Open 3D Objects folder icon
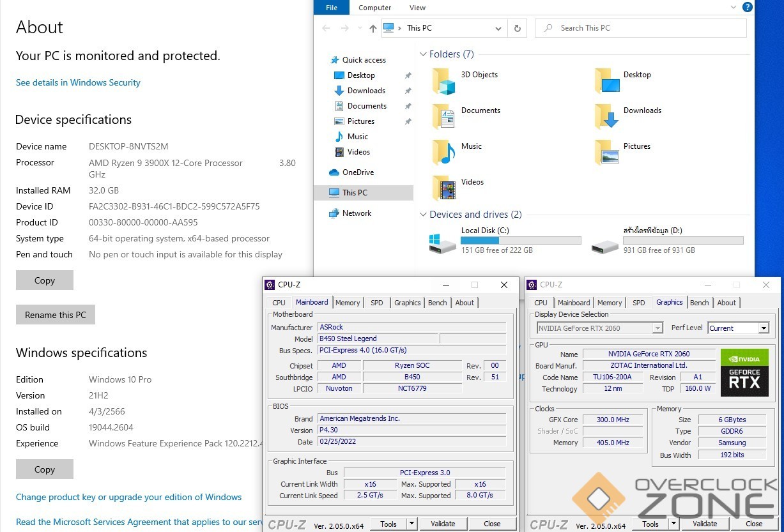Image resolution: width=784 pixels, height=532 pixels. click(443, 82)
